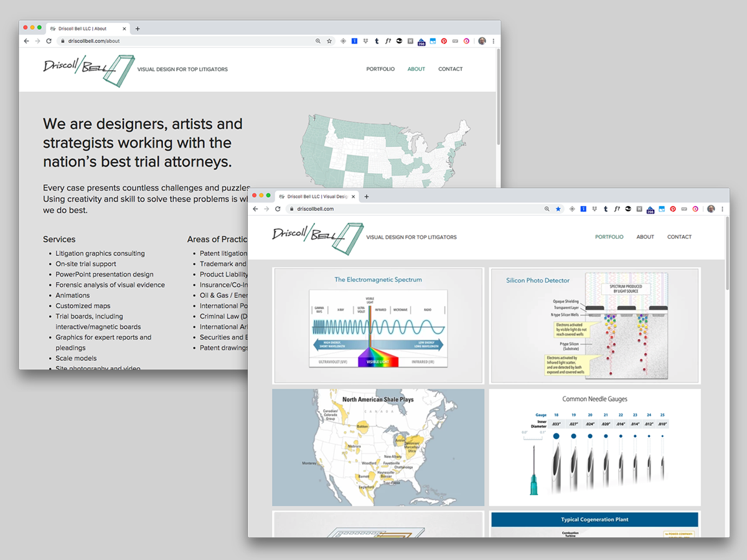Image resolution: width=747 pixels, height=560 pixels.
Task: Click bookmark star in rear About window
Action: coord(329,41)
